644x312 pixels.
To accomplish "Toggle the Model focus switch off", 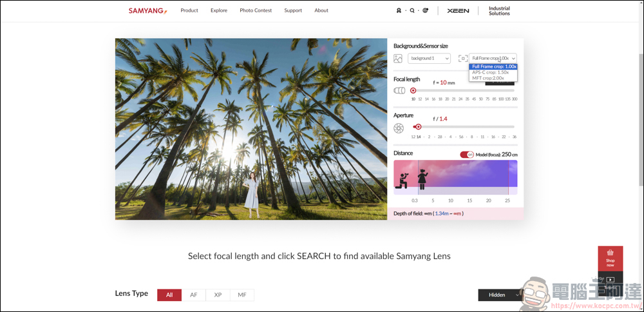I will click(x=467, y=155).
